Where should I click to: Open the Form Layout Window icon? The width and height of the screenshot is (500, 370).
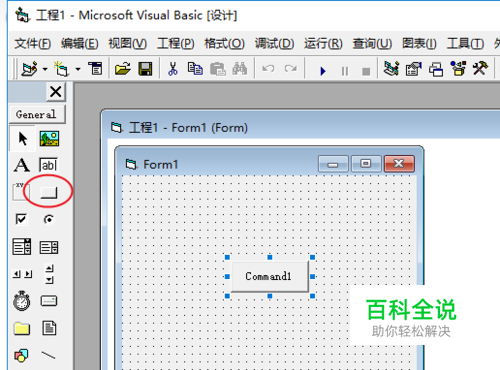click(x=436, y=69)
